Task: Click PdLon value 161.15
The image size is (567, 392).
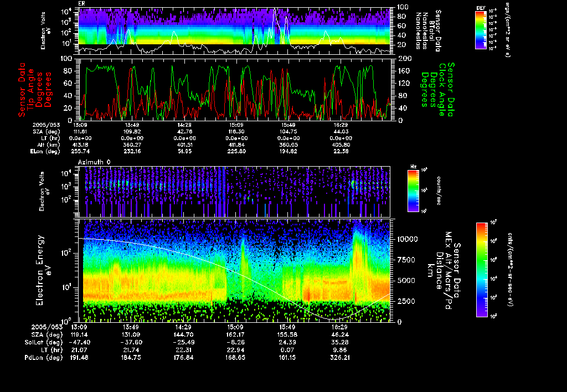Action: tap(287, 358)
